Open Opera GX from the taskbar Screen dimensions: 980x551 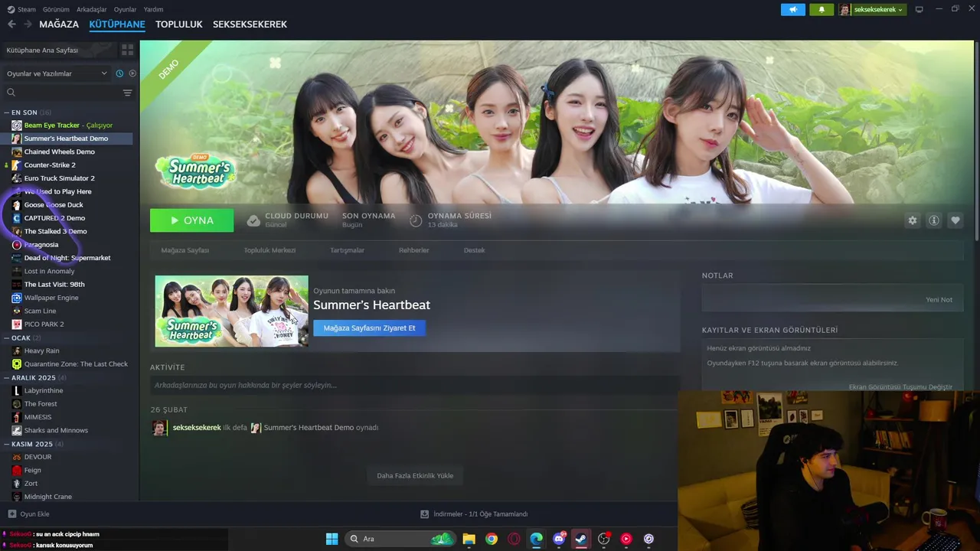tap(514, 539)
